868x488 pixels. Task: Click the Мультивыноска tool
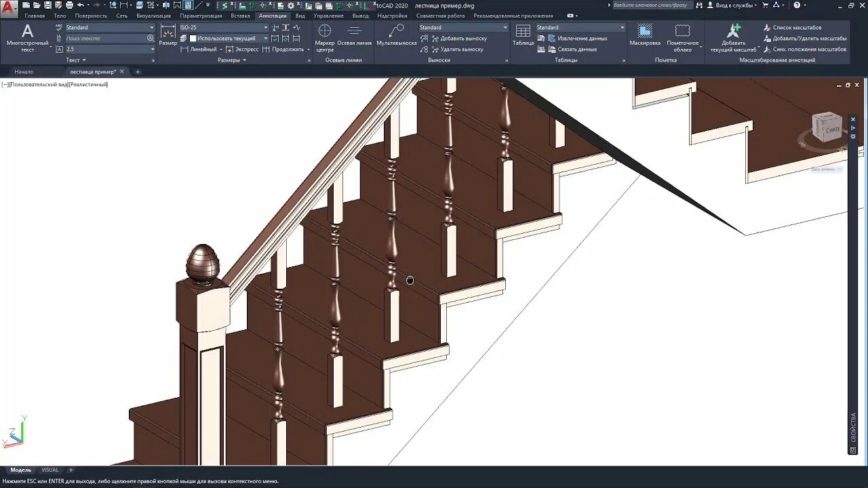396,35
